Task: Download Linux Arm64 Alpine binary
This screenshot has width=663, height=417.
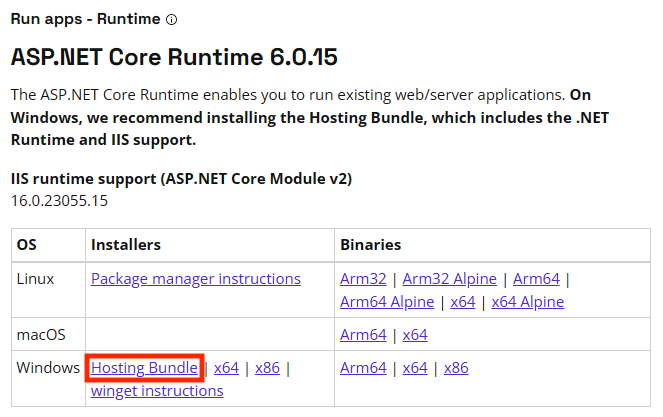Action: [x=387, y=302]
